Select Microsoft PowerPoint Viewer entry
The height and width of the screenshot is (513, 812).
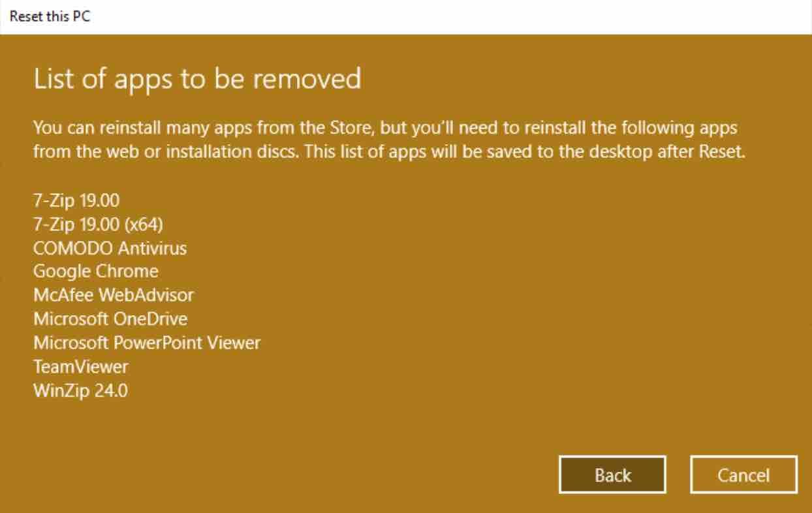pyautogui.click(x=147, y=343)
